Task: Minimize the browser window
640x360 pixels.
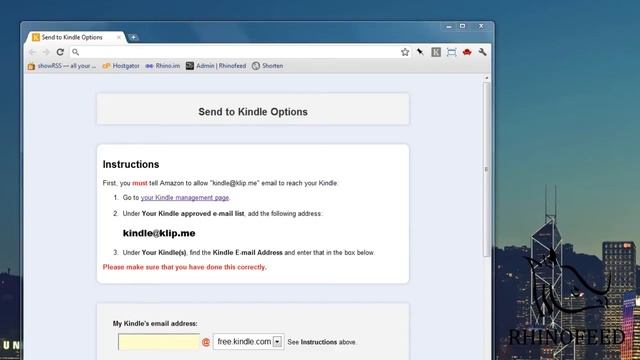Action: click(x=449, y=27)
